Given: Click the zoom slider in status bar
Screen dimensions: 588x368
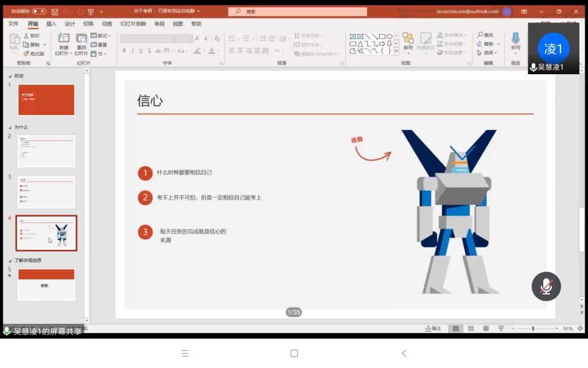Looking at the screenshot, I should tap(532, 328).
